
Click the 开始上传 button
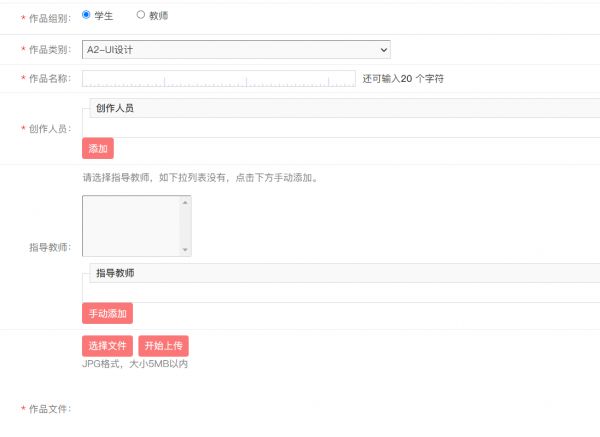163,346
